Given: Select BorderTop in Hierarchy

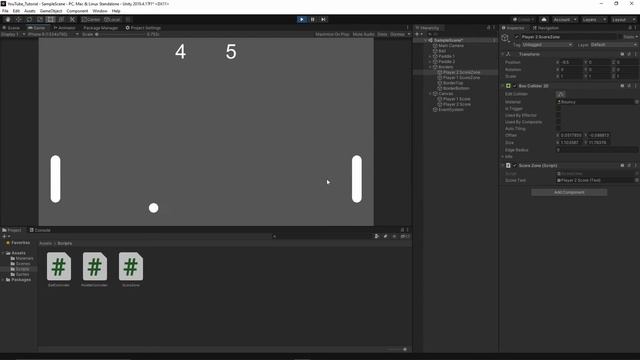Looking at the screenshot, I should coord(453,83).
